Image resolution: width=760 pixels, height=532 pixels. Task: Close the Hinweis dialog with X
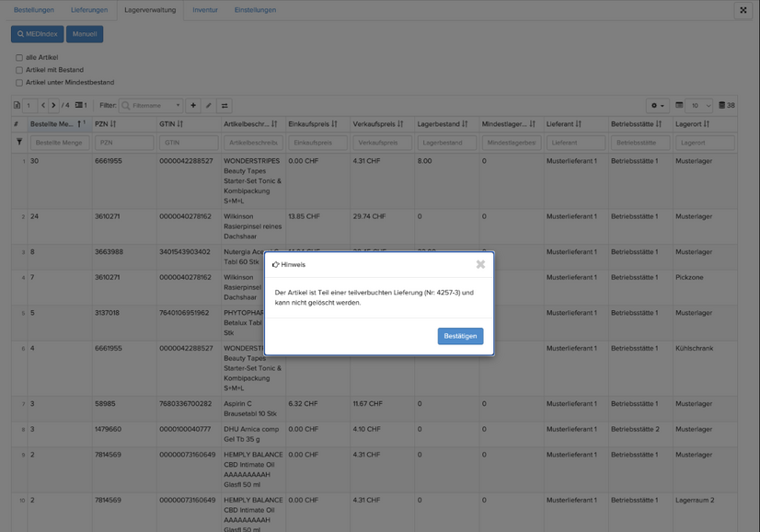[x=480, y=264]
